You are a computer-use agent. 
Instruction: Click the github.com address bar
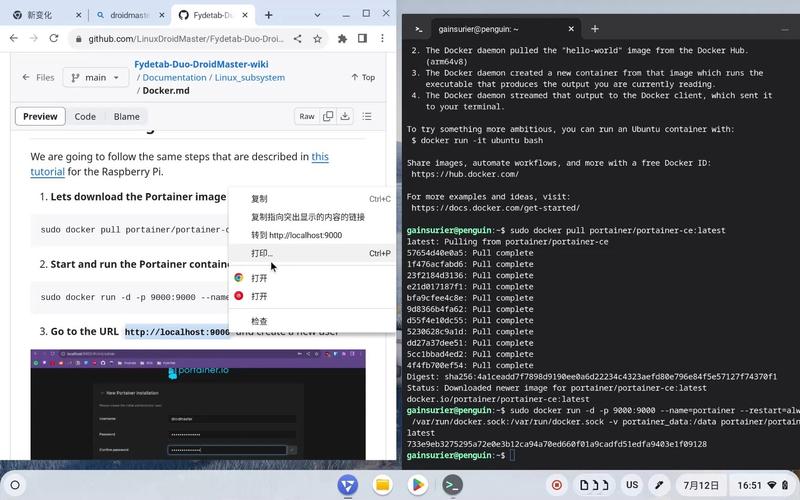[186, 39]
